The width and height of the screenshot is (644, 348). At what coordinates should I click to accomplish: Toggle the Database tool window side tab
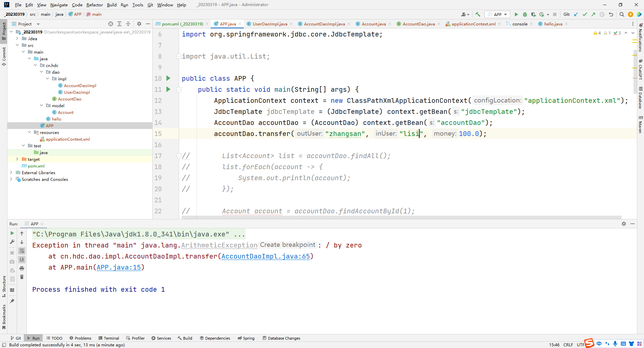(x=640, y=98)
